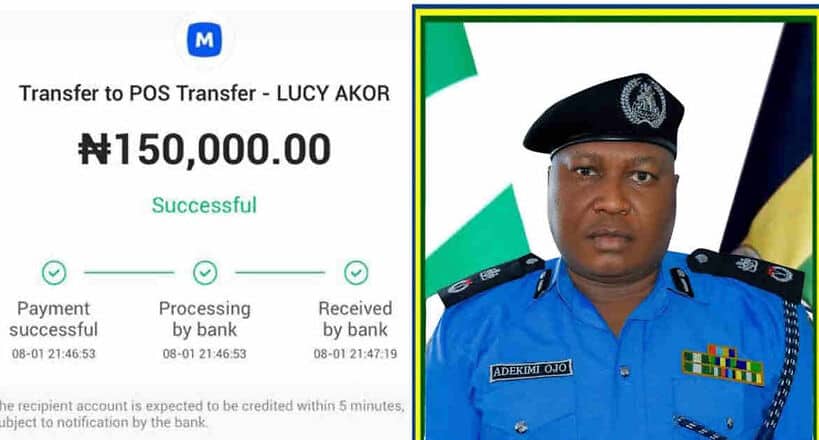Click the Processing by bank step label
The image size is (819, 440).
click(205, 319)
